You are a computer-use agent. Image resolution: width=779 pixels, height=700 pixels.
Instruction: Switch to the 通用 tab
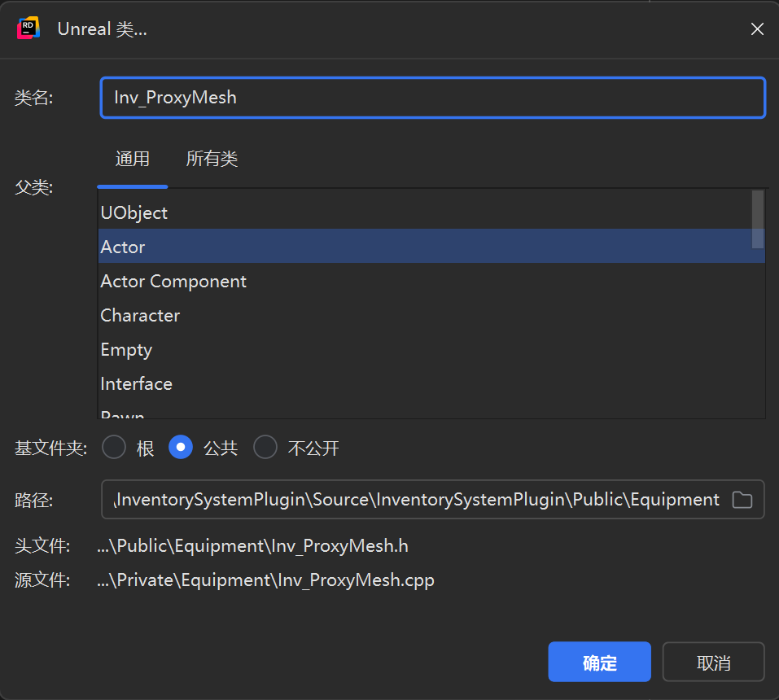[x=132, y=159]
